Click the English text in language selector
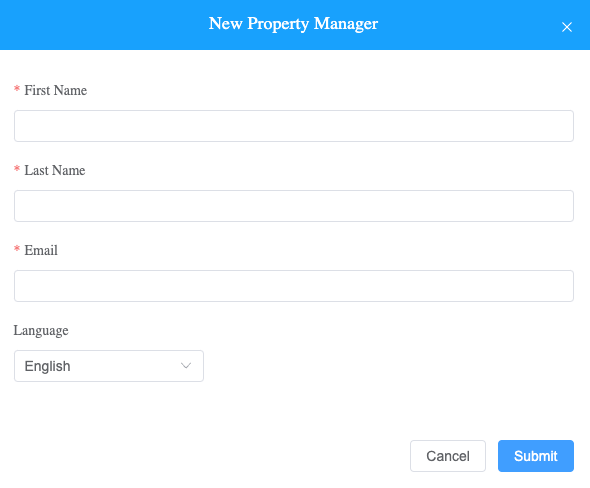Viewport: 590px width, 488px height. tap(47, 366)
